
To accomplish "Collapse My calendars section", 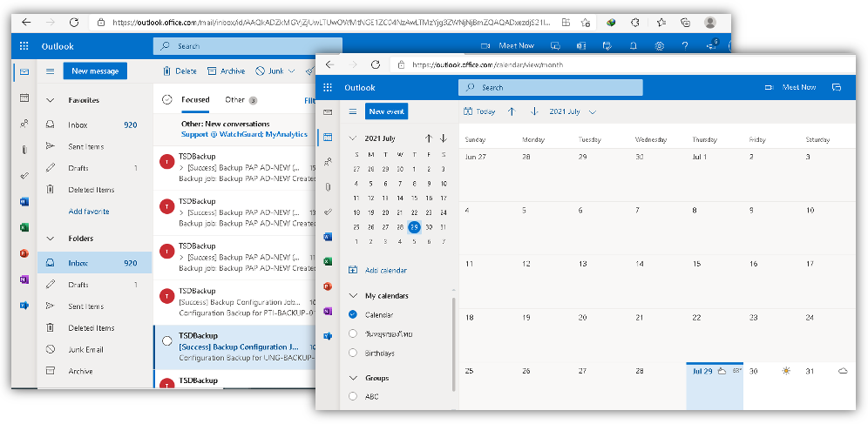I will pyautogui.click(x=353, y=296).
